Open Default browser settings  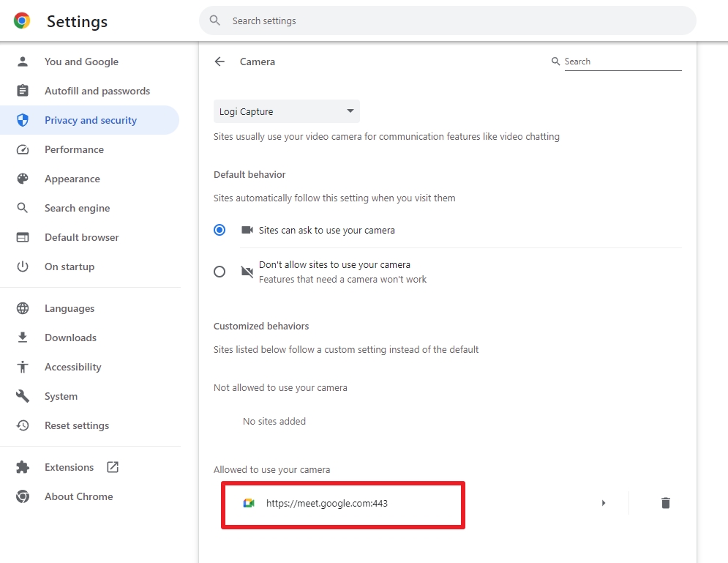[82, 237]
